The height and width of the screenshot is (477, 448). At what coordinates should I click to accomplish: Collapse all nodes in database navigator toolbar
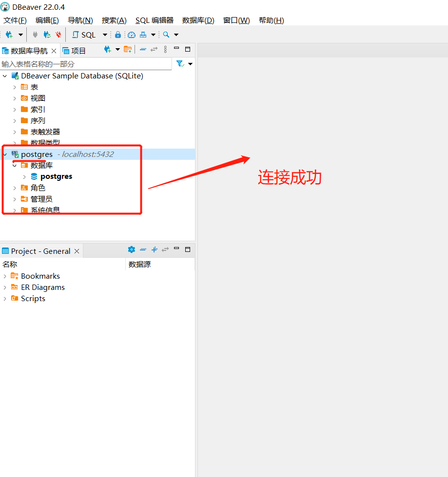pyautogui.click(x=143, y=49)
